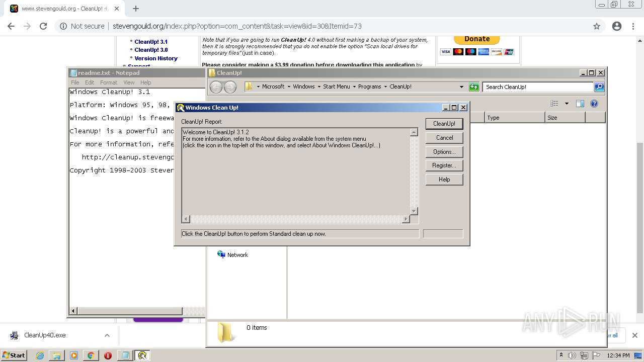The image size is (644, 362).
Task: Open the Options... dialog
Action: pos(444,152)
